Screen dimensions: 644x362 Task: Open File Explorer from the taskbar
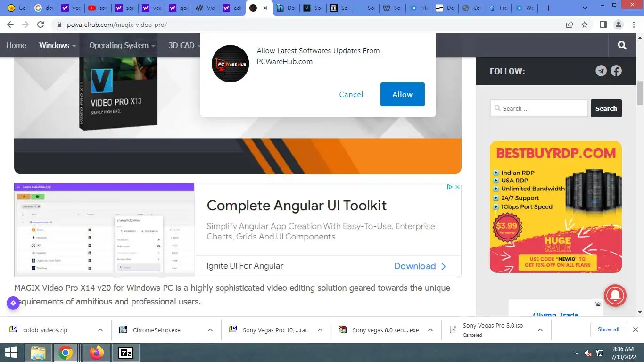(x=38, y=353)
